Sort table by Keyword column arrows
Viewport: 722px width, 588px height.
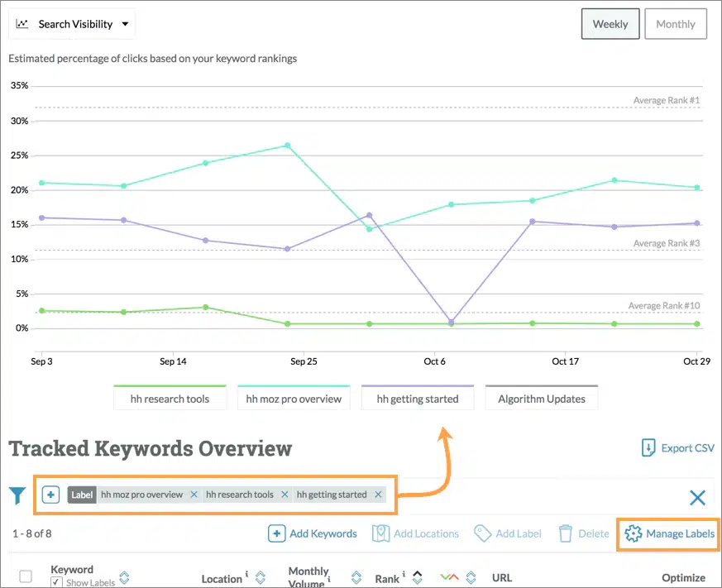point(124,576)
